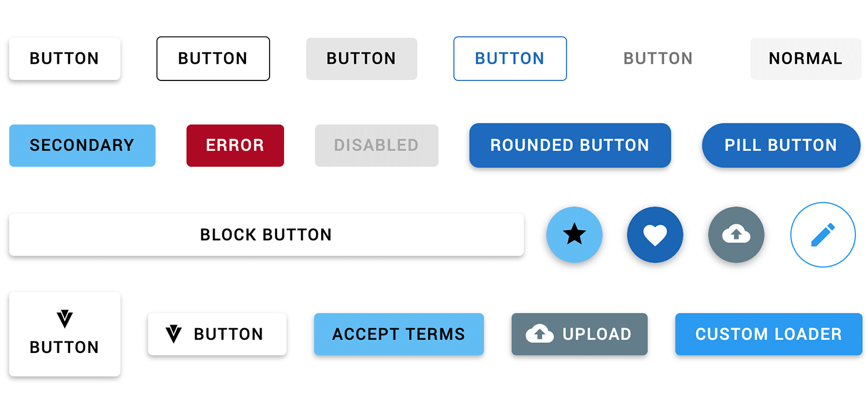Image resolution: width=868 pixels, height=405 pixels.
Task: Click the ROUNDED BUTTON
Action: pyautogui.click(x=570, y=145)
